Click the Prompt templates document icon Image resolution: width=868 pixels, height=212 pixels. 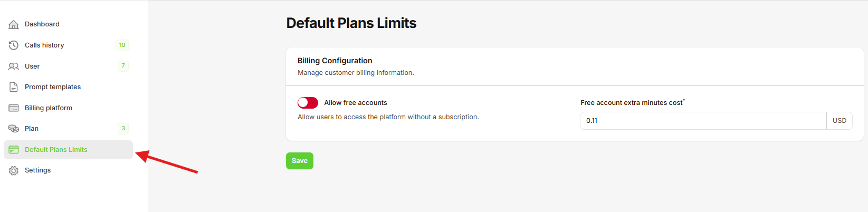(x=14, y=87)
